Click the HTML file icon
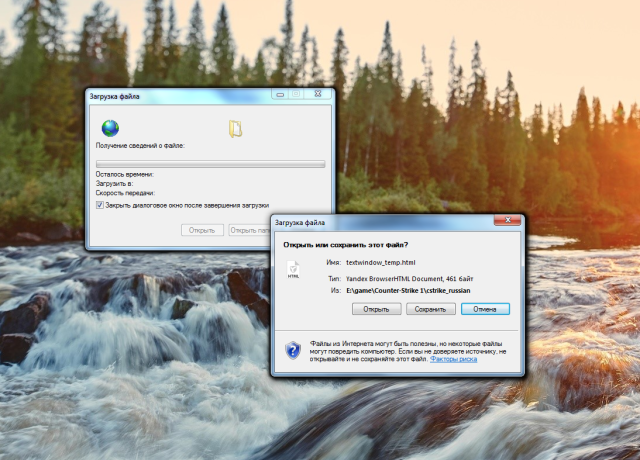This screenshot has height=460, width=640. [293, 270]
